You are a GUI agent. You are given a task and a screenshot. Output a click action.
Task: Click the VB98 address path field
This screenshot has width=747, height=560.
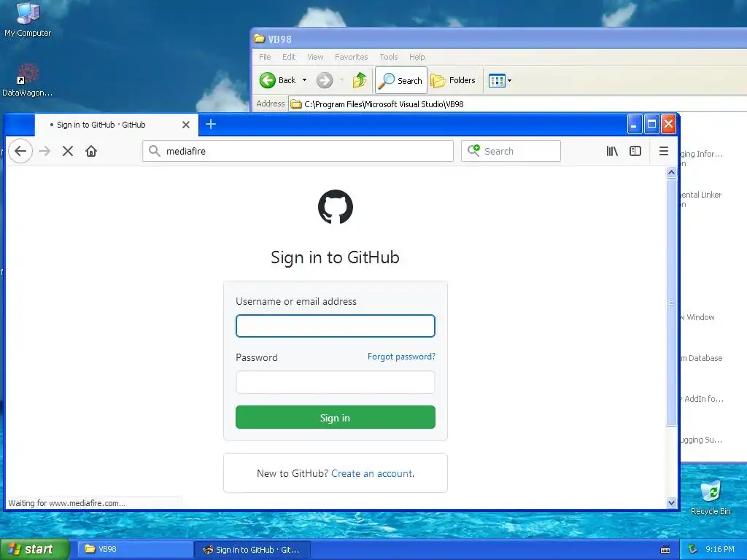[x=517, y=104]
